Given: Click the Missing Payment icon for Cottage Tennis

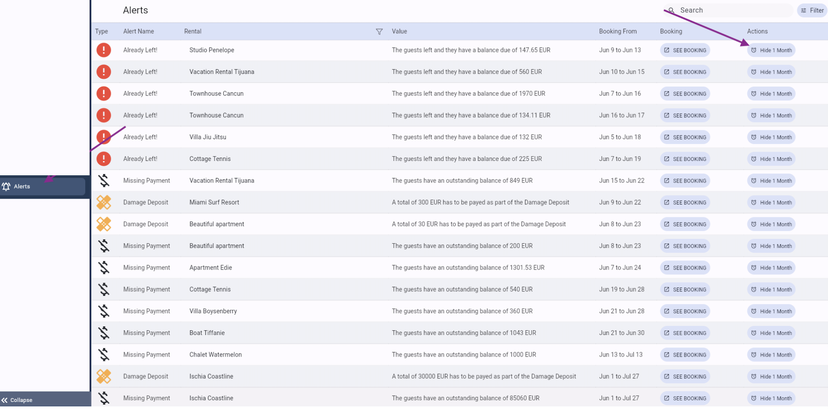Looking at the screenshot, I should [104, 289].
